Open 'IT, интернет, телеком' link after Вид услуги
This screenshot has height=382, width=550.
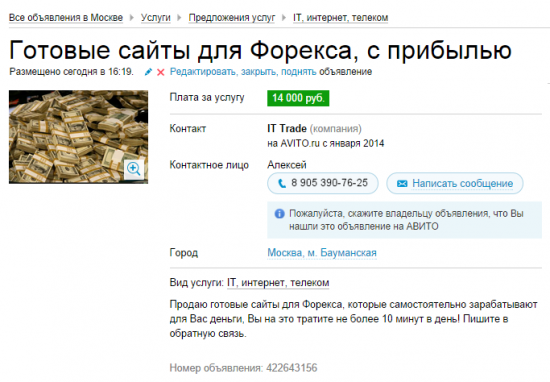(x=278, y=283)
